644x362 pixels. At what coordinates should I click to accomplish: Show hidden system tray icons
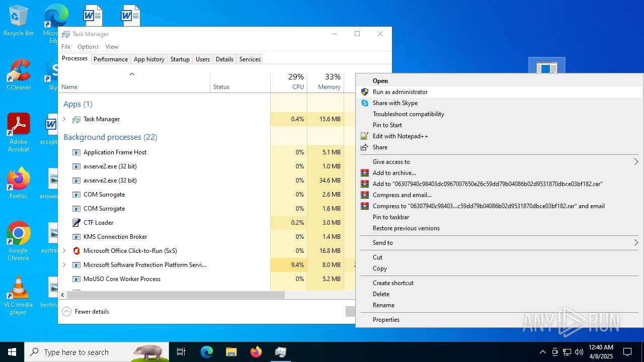[542, 352]
